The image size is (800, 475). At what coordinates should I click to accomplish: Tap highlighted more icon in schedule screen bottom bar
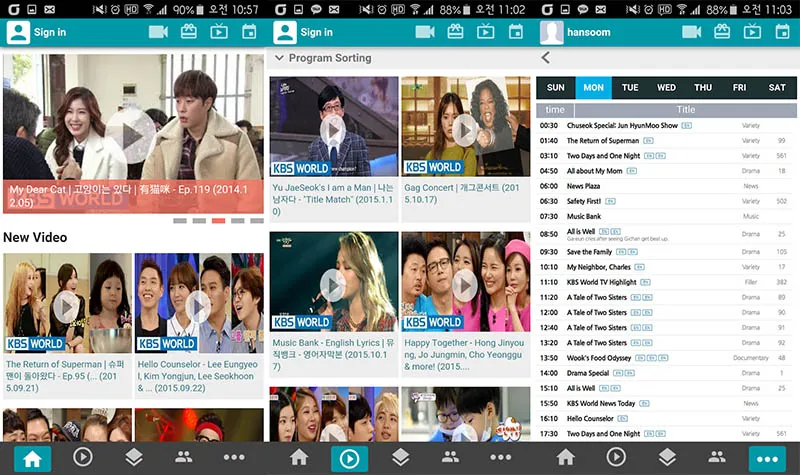tap(767, 459)
